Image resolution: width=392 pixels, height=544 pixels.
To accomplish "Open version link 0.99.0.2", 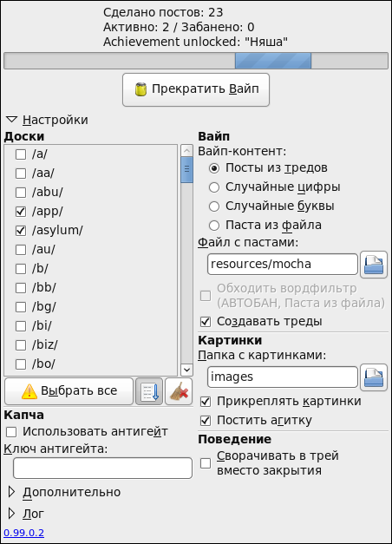I will click(x=24, y=533).
